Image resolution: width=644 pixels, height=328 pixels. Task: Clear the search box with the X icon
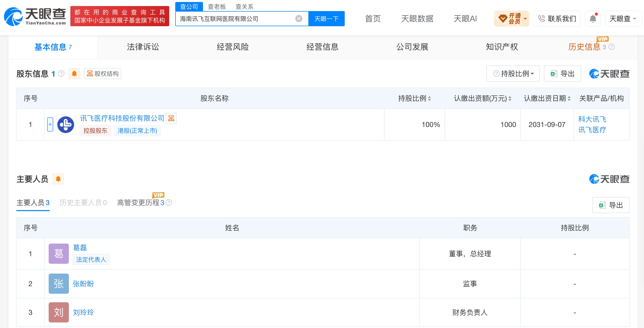tap(299, 19)
